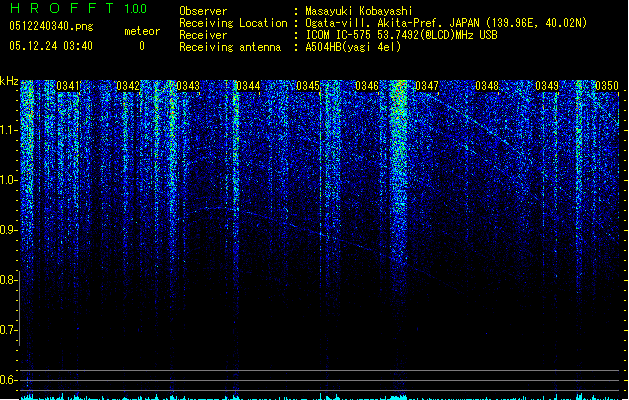Click the Observer field label
629x400 pixels.
(203, 11)
